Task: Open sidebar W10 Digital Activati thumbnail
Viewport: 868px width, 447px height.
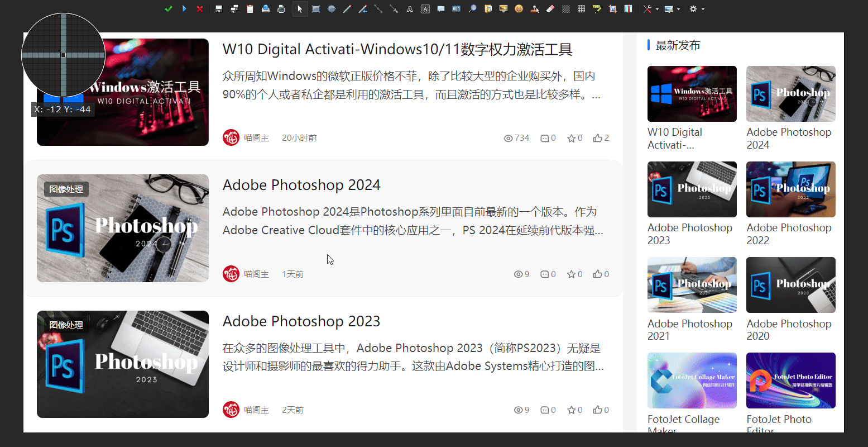Action: [x=692, y=94]
